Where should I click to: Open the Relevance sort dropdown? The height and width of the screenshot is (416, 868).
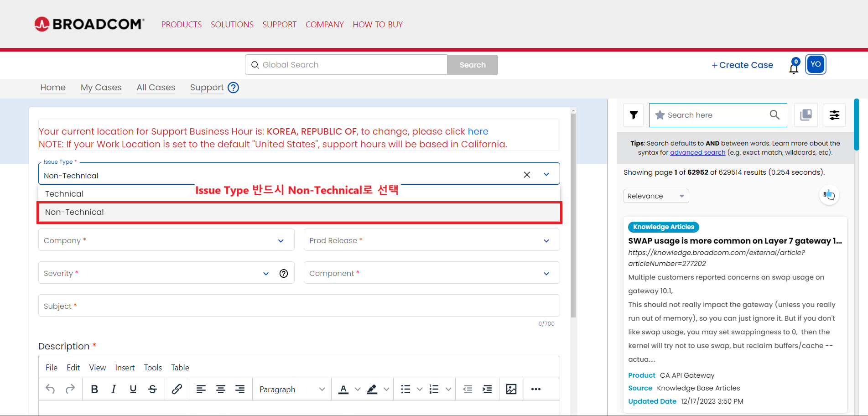655,196
